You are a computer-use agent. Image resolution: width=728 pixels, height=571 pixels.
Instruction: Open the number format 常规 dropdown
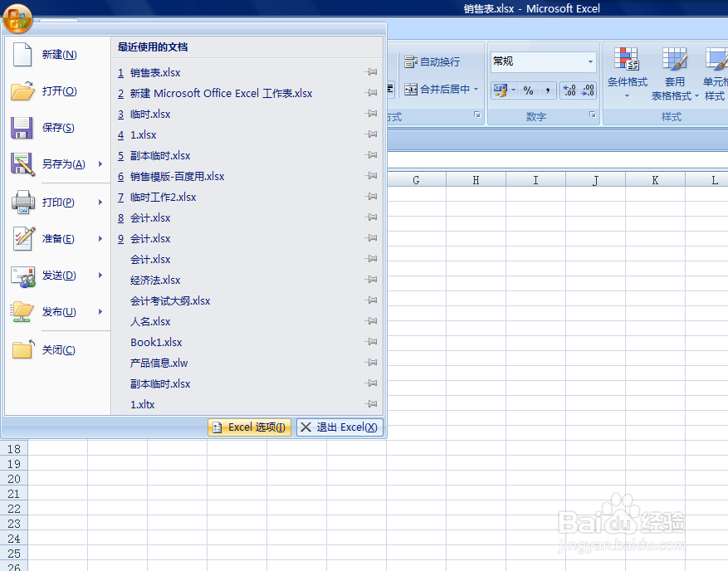[x=590, y=61]
